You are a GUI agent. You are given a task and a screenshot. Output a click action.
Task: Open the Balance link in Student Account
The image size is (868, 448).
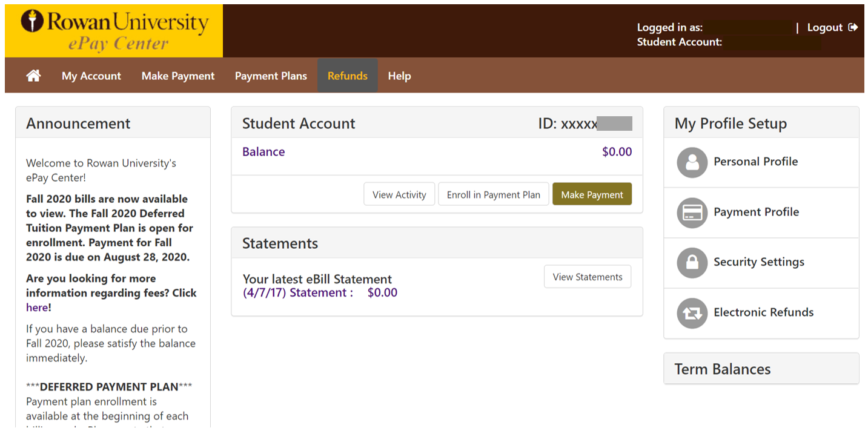(263, 152)
